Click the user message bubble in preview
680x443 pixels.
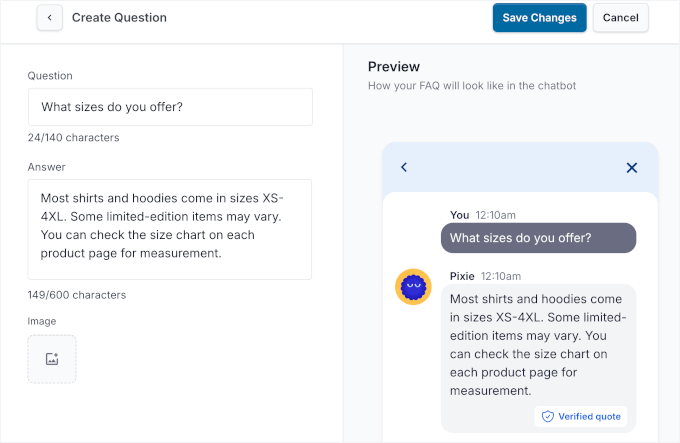[539, 238]
